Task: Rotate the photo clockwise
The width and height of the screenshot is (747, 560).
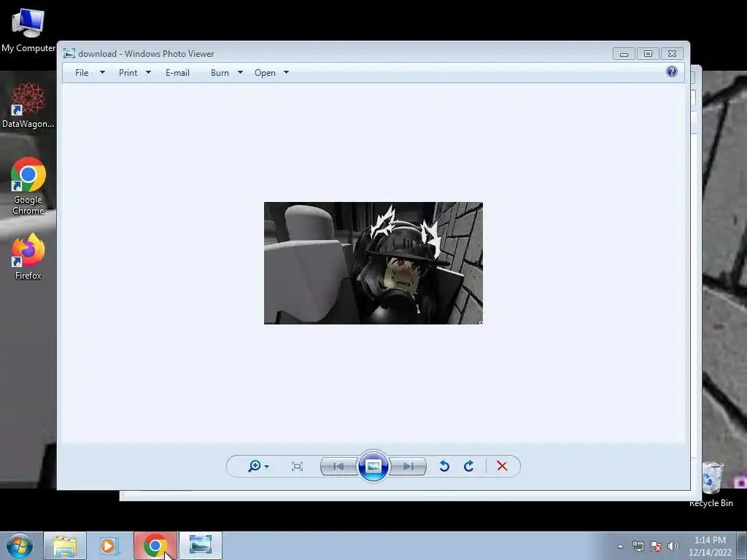Action: pos(469,466)
